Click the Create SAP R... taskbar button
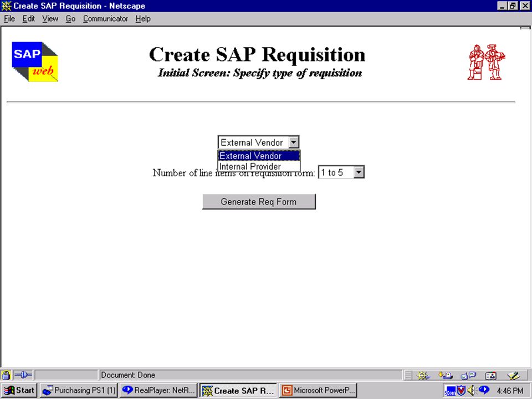This screenshot has width=532, height=399. 238,391
